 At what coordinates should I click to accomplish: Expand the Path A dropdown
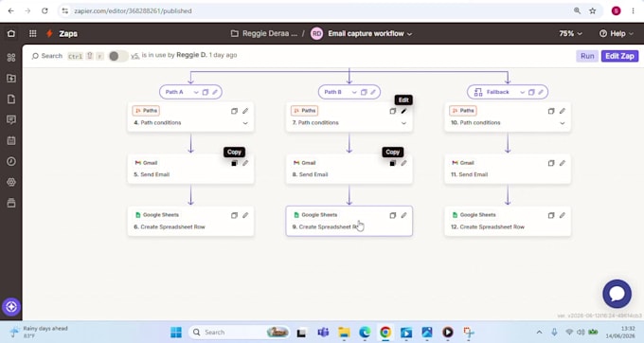(x=196, y=92)
